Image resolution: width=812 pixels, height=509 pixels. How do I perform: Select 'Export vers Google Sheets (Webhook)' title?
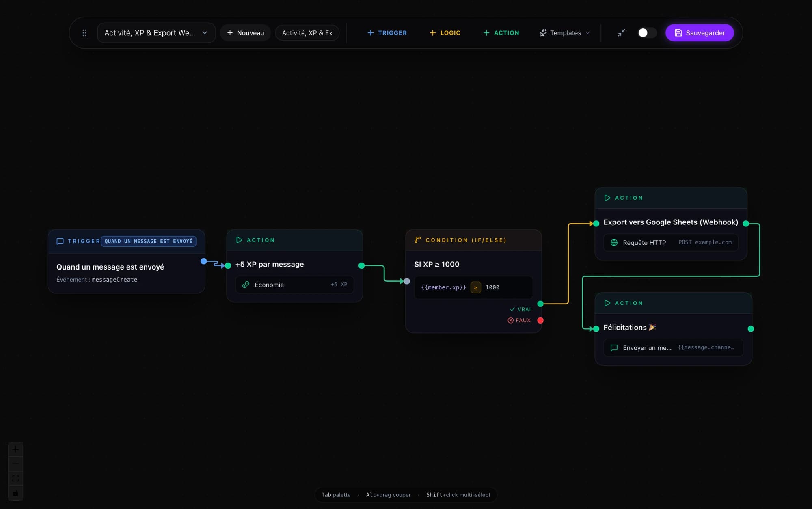click(x=671, y=222)
